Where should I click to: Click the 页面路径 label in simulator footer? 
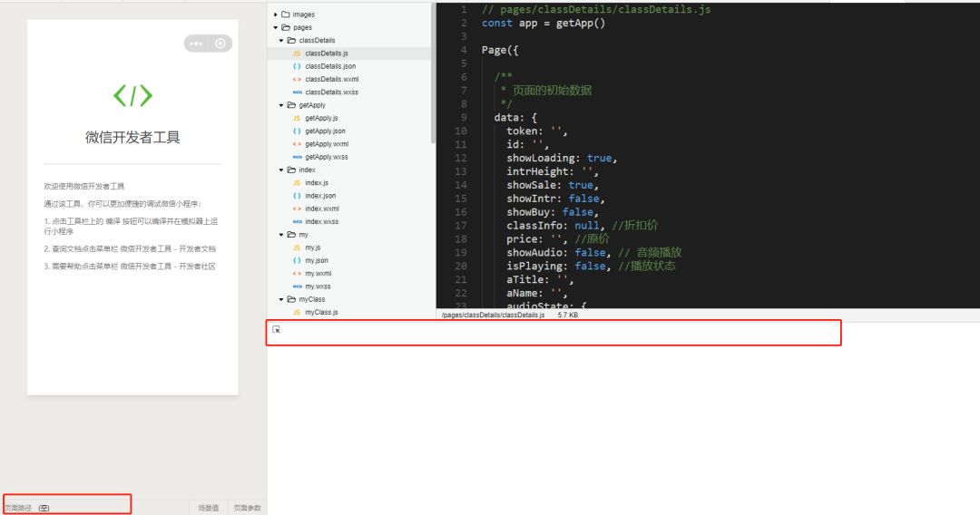(17, 508)
